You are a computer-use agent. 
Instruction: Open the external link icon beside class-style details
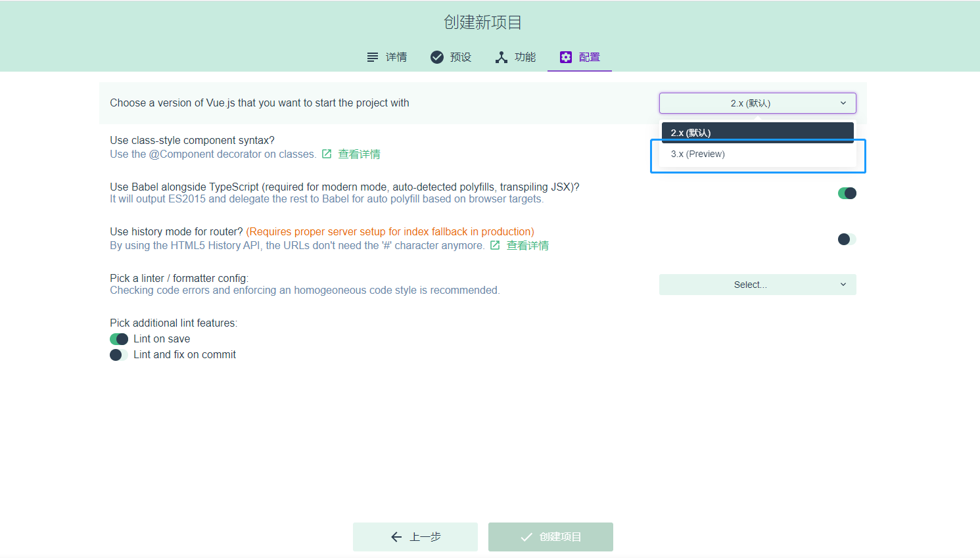[327, 153]
